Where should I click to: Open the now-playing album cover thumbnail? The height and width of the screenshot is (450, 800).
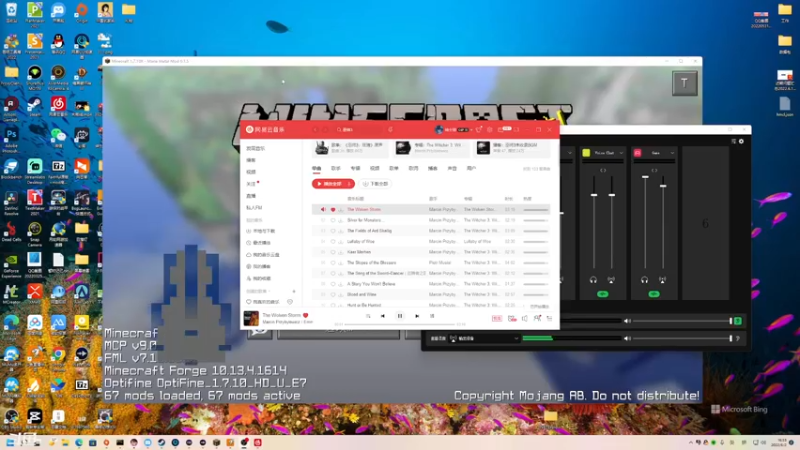pos(251,318)
